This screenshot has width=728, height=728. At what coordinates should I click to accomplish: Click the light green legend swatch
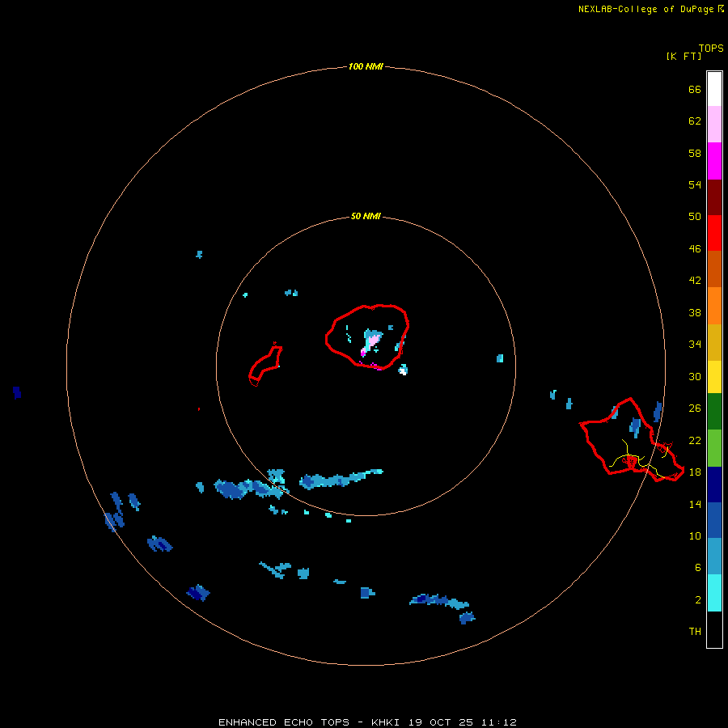click(714, 448)
